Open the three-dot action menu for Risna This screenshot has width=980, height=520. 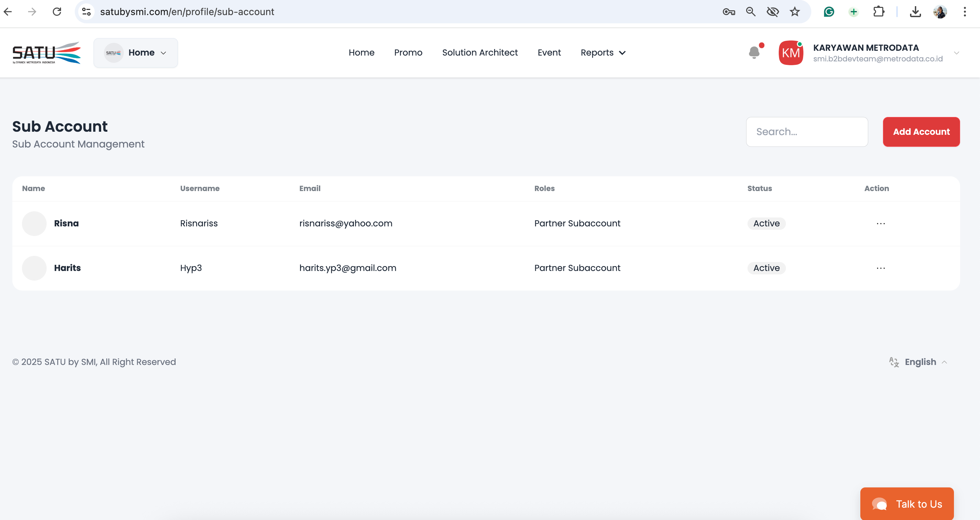pyautogui.click(x=880, y=223)
